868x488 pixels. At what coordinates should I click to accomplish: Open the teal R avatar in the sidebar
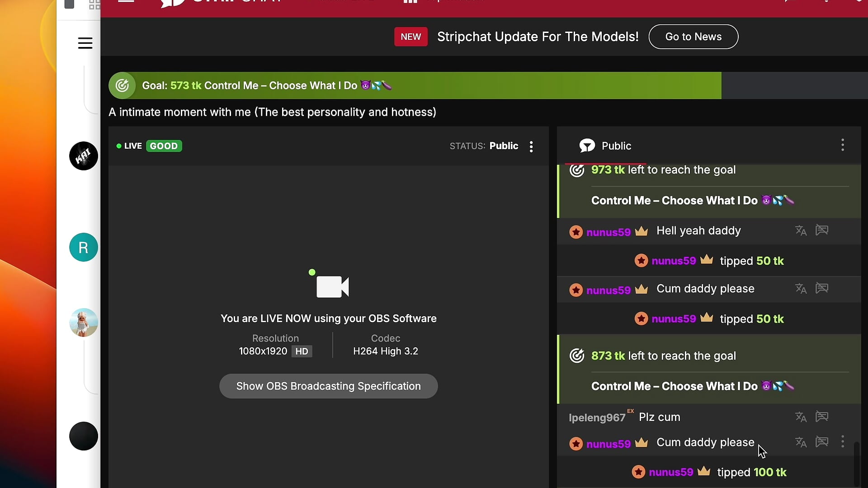click(83, 247)
